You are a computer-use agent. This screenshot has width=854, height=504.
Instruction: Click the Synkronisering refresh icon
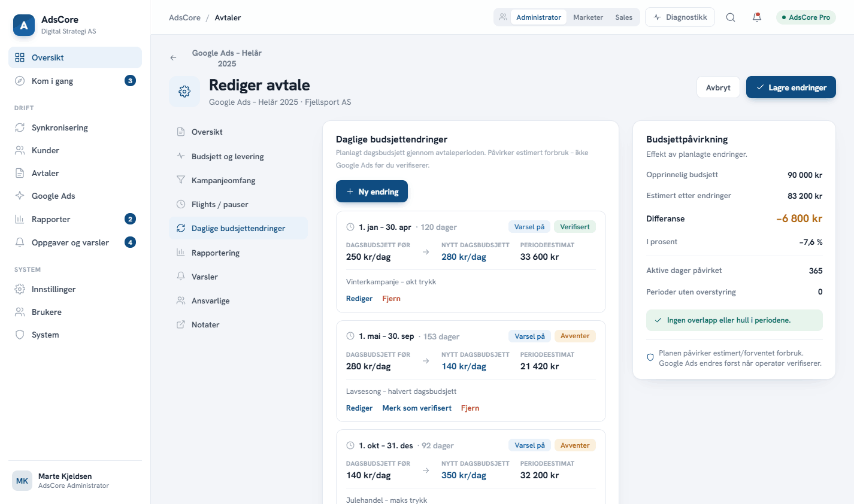click(20, 127)
